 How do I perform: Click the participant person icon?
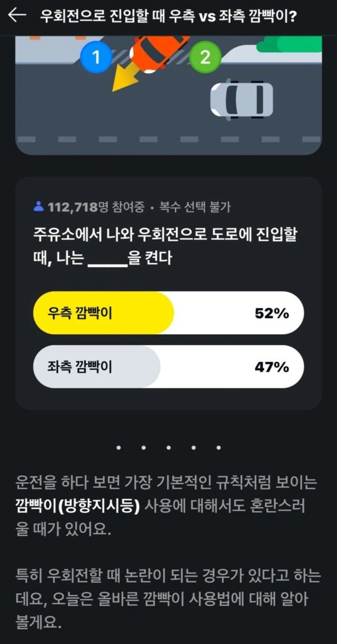click(x=39, y=205)
